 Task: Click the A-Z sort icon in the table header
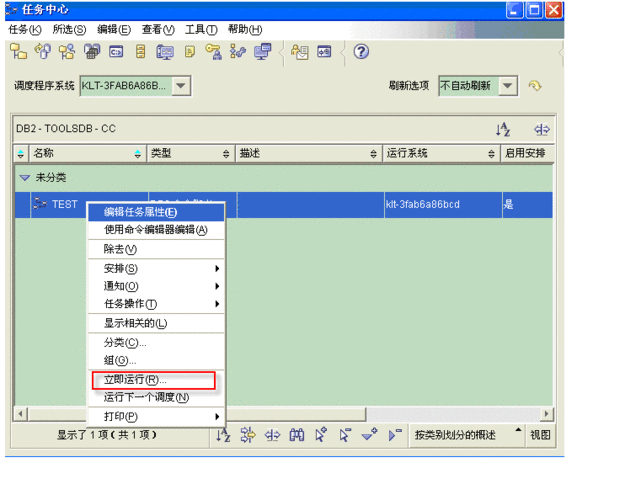[503, 129]
